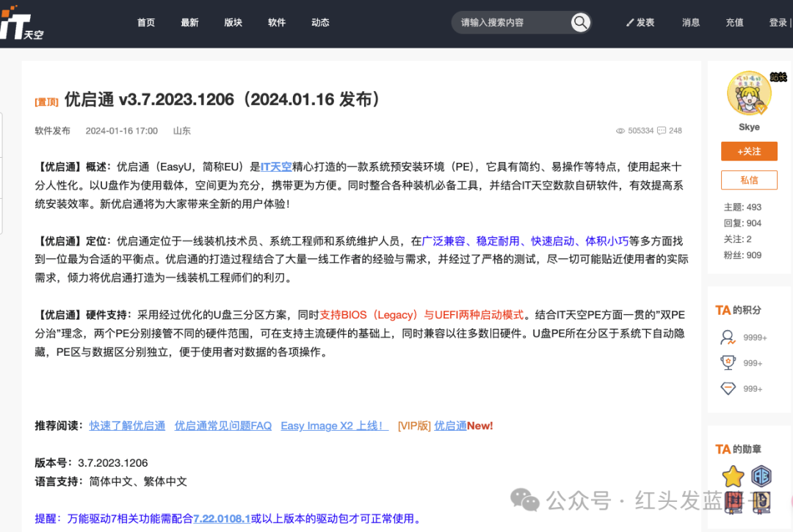Click the search magnifier icon
Viewport: 793px width, 532px height.
click(x=580, y=22)
